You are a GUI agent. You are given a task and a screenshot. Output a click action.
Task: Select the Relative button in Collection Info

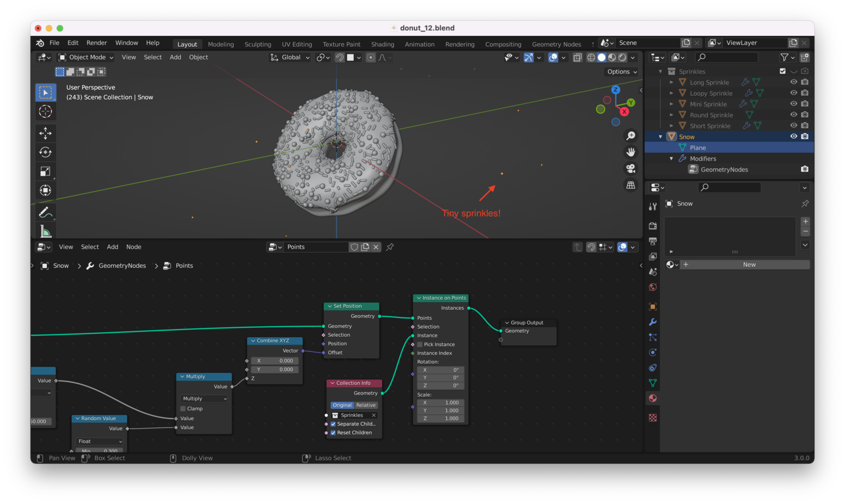click(x=366, y=405)
